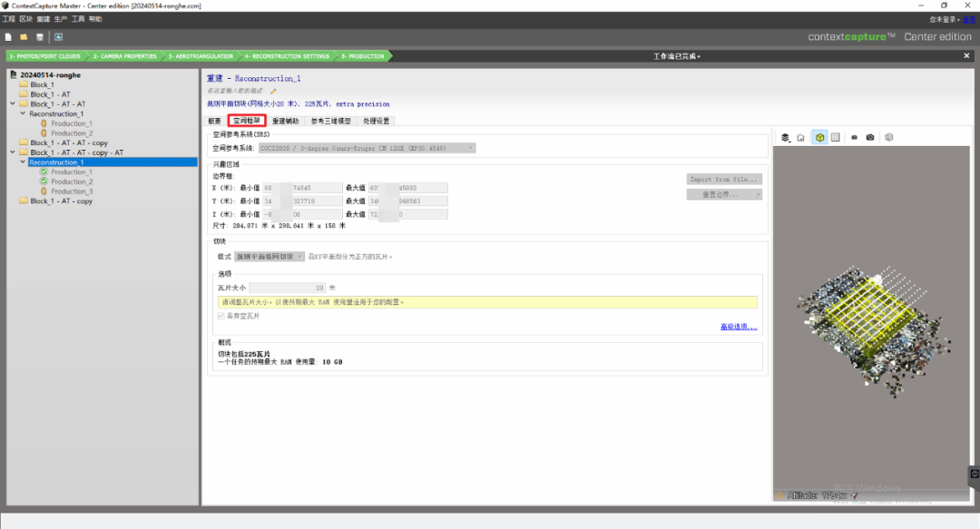Click the X 最小值 input field

coord(302,188)
